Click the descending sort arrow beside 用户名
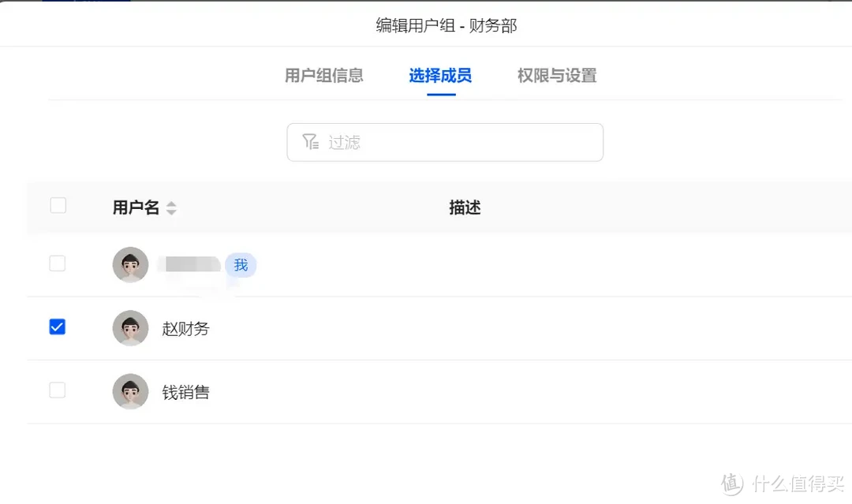 [x=171, y=211]
